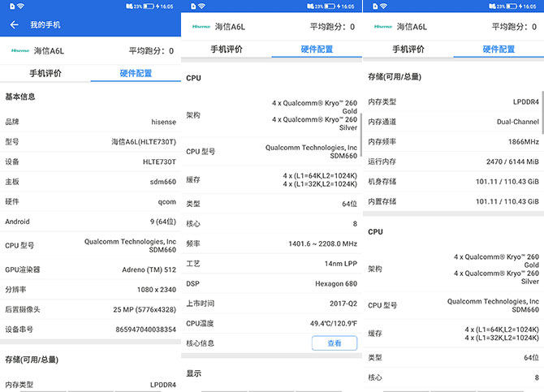The width and height of the screenshot is (544, 392).
Task: Select the 机身存储 value 101.11 / 110.43 GiB
Action: click(x=507, y=182)
